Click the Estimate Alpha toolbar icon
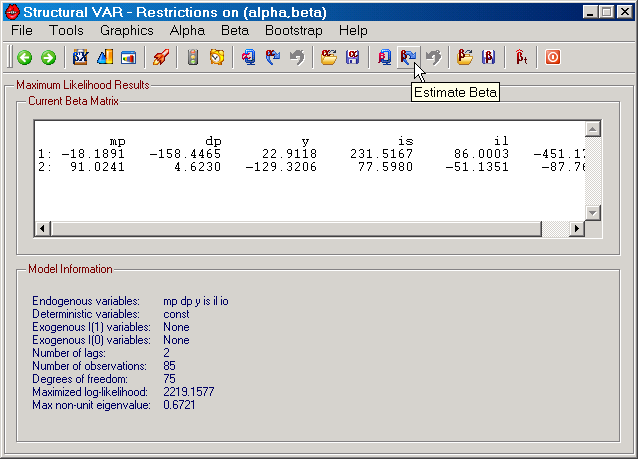This screenshot has width=638, height=459. tap(273, 57)
